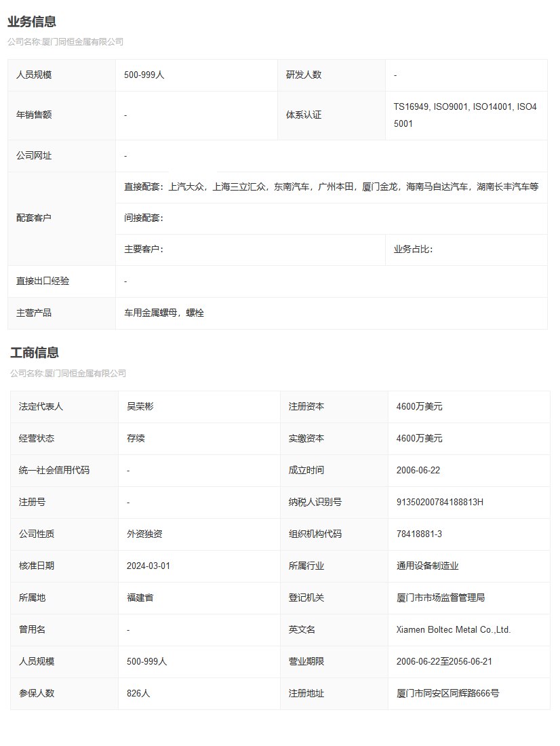Select the 直接配套 customer list text

click(x=331, y=187)
